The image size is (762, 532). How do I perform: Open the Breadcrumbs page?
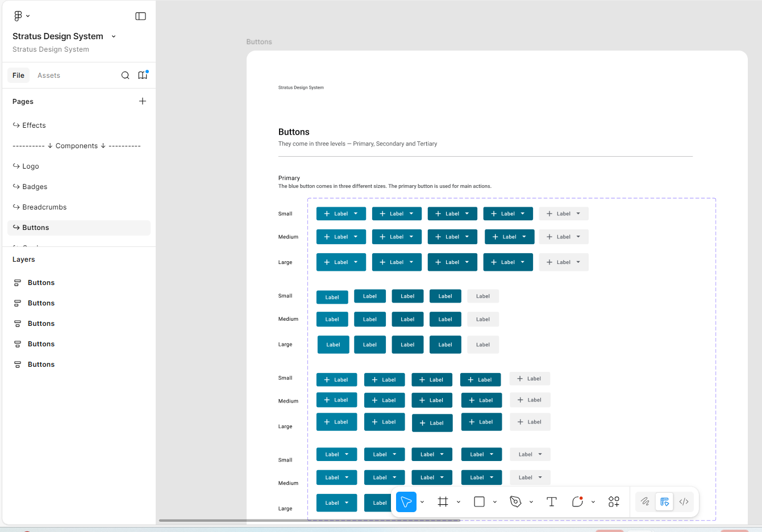(x=79, y=207)
